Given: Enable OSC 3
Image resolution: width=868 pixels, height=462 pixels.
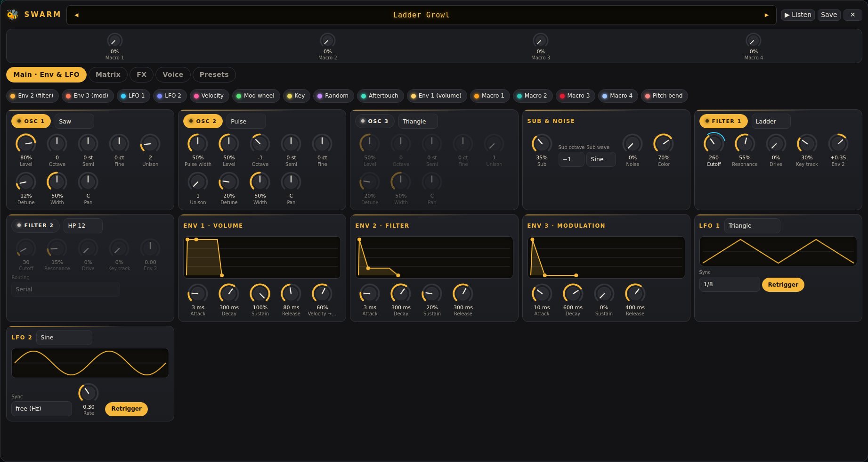Looking at the screenshot, I should pyautogui.click(x=375, y=121).
